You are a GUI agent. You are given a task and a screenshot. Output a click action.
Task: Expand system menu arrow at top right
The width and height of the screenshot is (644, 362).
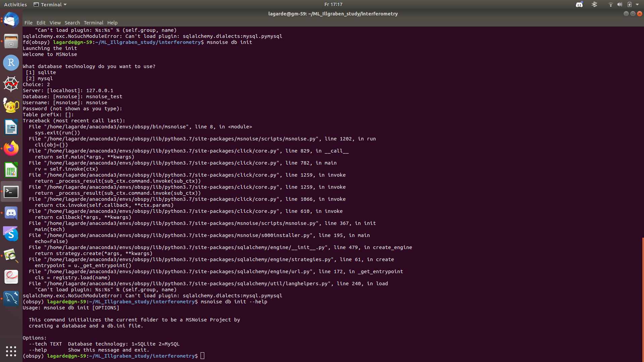pyautogui.click(x=637, y=5)
